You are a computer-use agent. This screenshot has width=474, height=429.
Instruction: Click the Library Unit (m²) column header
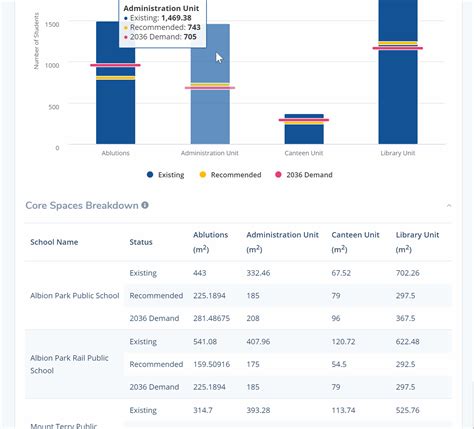tap(417, 242)
